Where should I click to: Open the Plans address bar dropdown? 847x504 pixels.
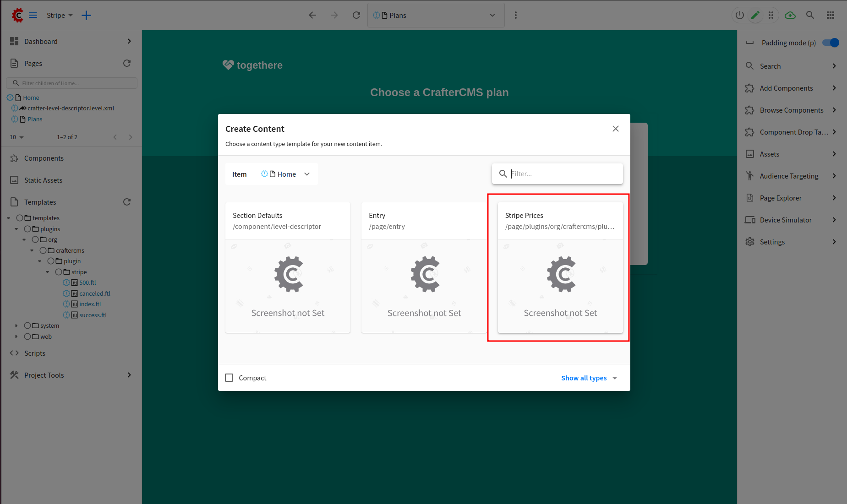pyautogui.click(x=492, y=15)
